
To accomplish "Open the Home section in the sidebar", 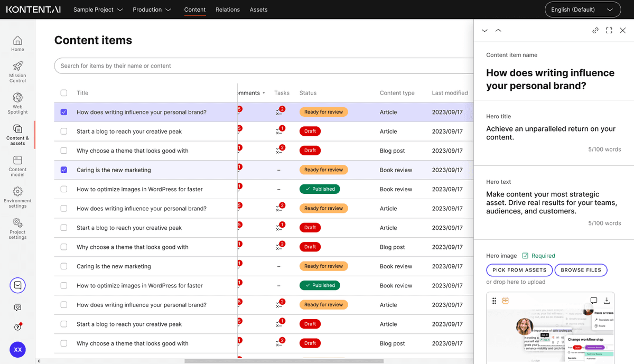I will tap(17, 42).
